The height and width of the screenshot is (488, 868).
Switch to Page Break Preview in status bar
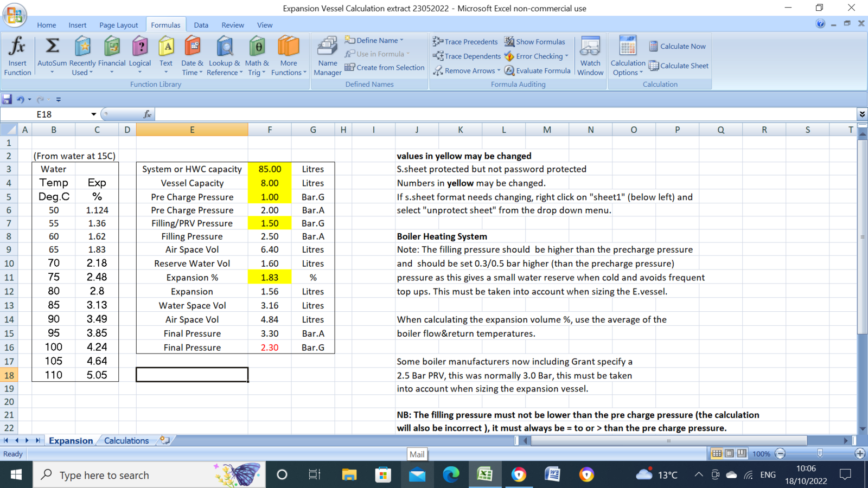[742, 453]
